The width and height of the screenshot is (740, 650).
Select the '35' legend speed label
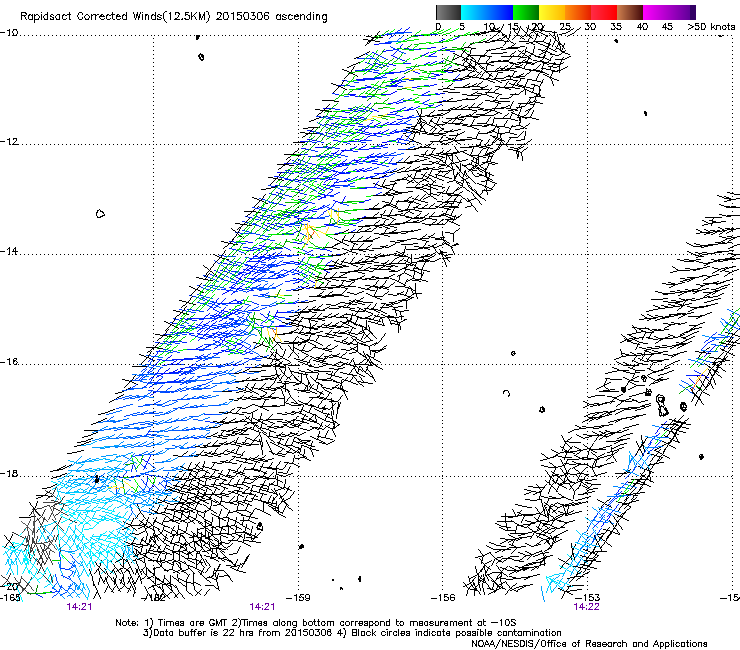pyautogui.click(x=616, y=27)
